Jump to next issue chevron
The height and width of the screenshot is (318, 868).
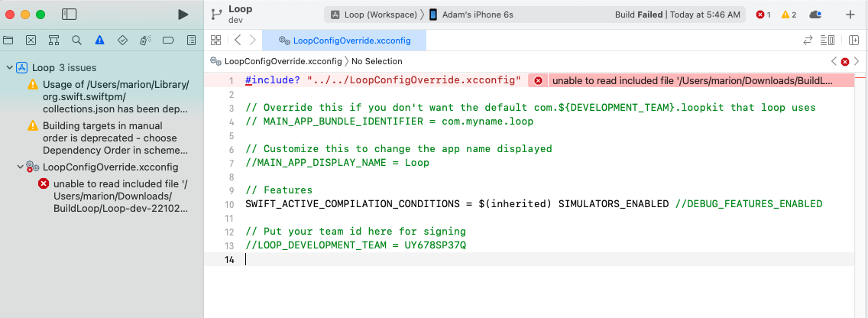857,61
